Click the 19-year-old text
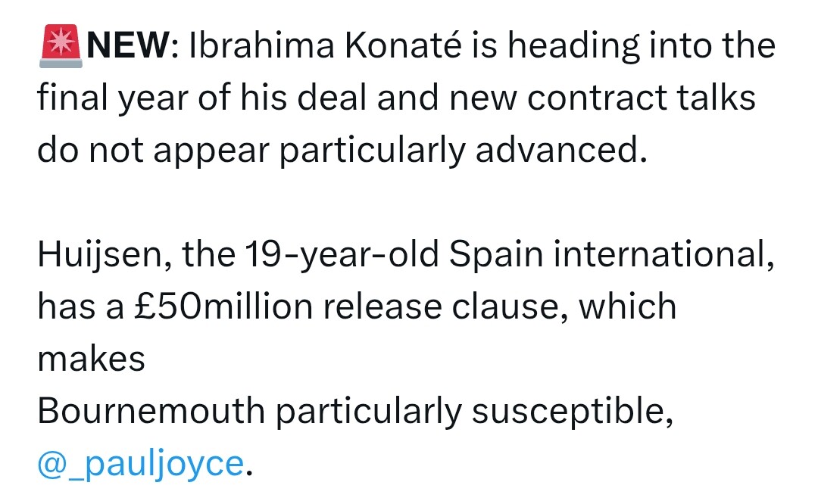The height and width of the screenshot is (504, 818). [x=342, y=255]
